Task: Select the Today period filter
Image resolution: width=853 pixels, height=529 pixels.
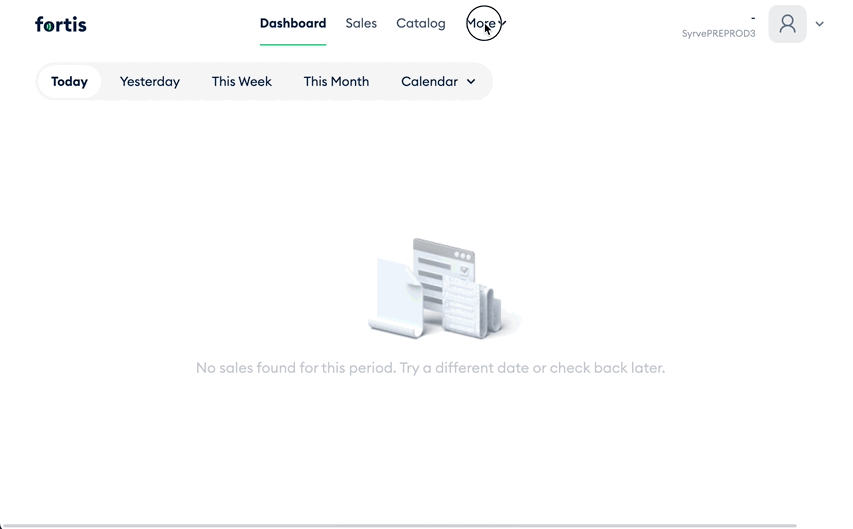Action: tap(69, 82)
